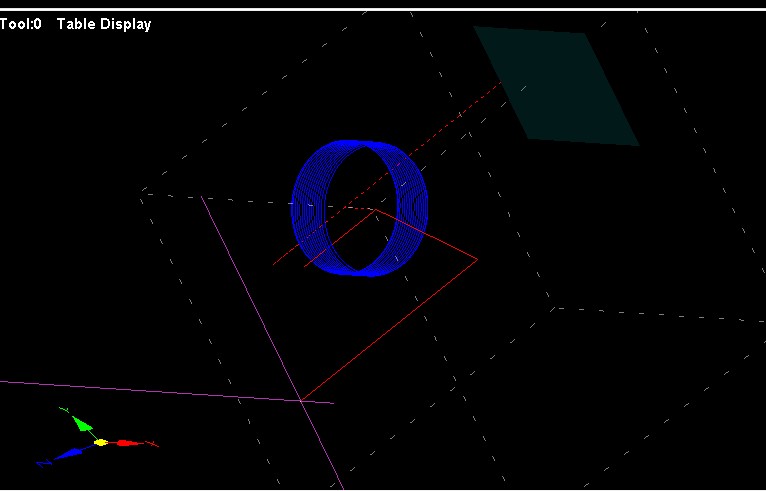Click the XYZ axis orientation indicator
766x491 pixels.
[98, 438]
